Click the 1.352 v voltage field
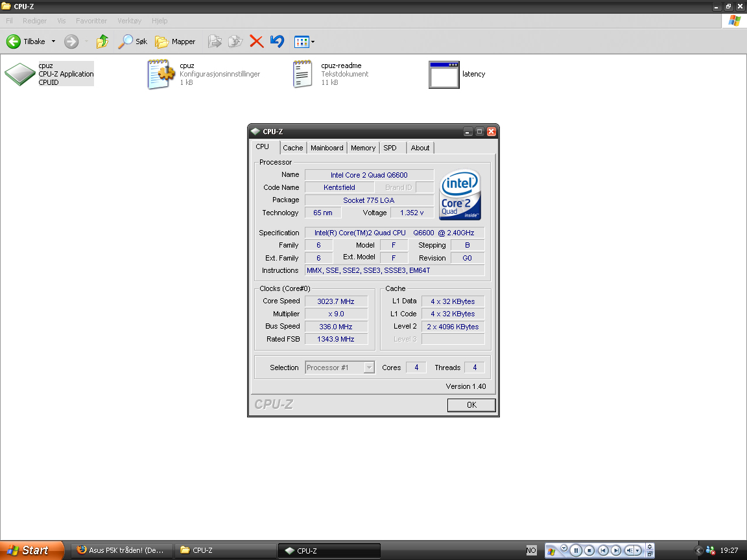 (412, 213)
